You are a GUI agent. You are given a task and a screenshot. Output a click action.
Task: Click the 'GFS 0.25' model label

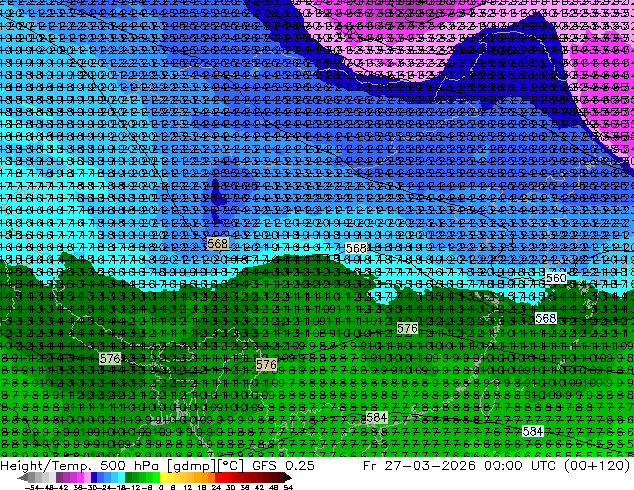point(283,466)
